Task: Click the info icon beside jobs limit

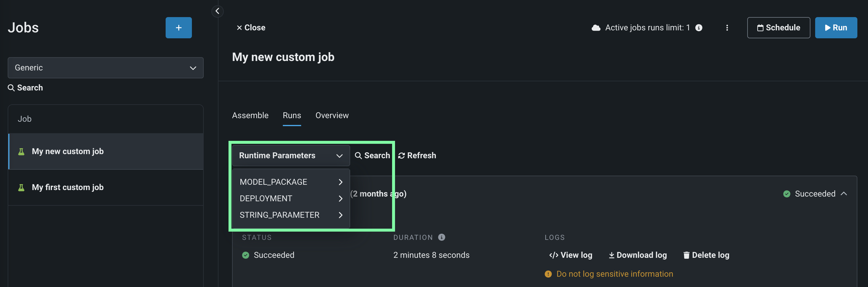Action: coord(699,28)
